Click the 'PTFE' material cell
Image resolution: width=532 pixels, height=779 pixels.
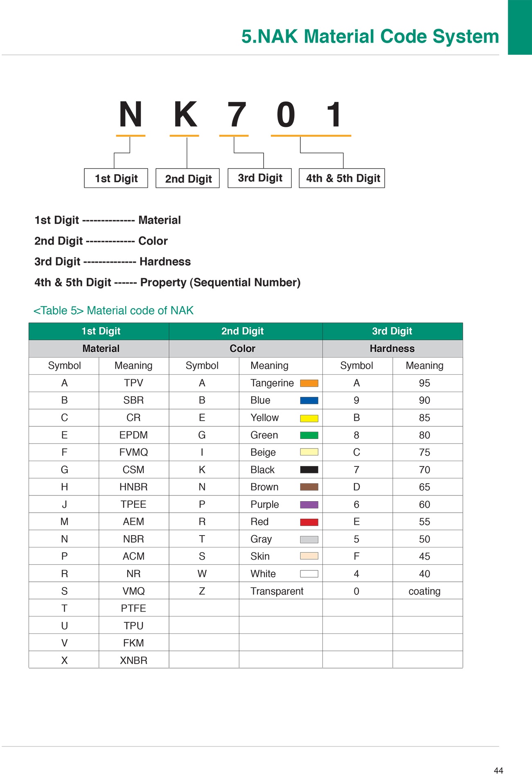(x=134, y=608)
